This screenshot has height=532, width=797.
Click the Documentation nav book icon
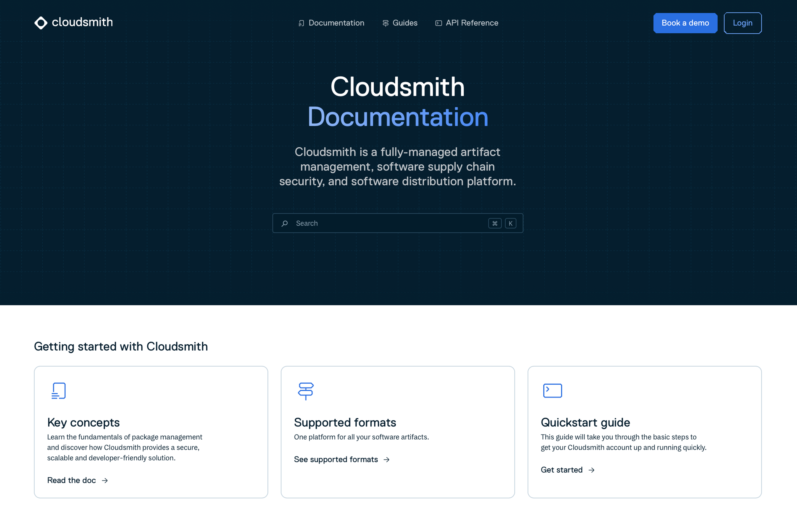[x=301, y=23]
